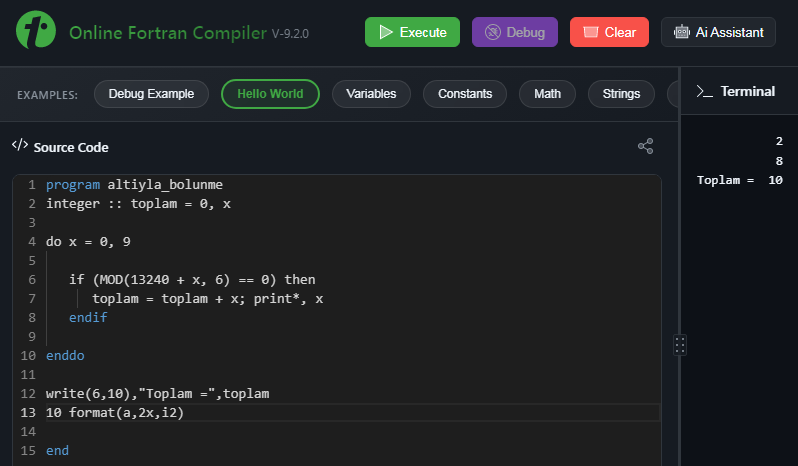
Task: Click the 'end' keyword on line 15
Action: pos(58,451)
